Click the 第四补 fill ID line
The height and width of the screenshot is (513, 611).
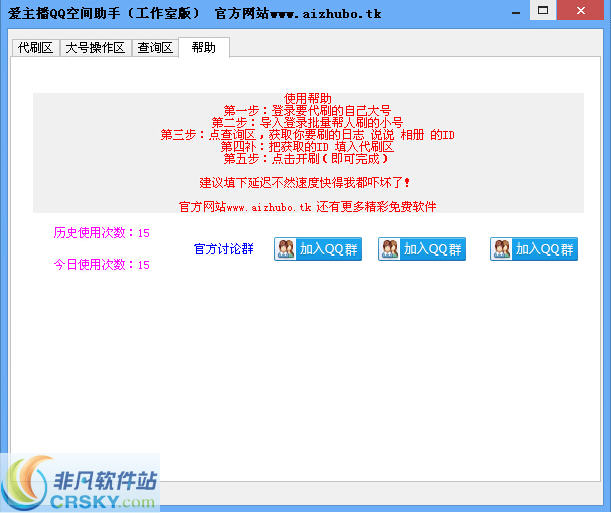pos(307,146)
